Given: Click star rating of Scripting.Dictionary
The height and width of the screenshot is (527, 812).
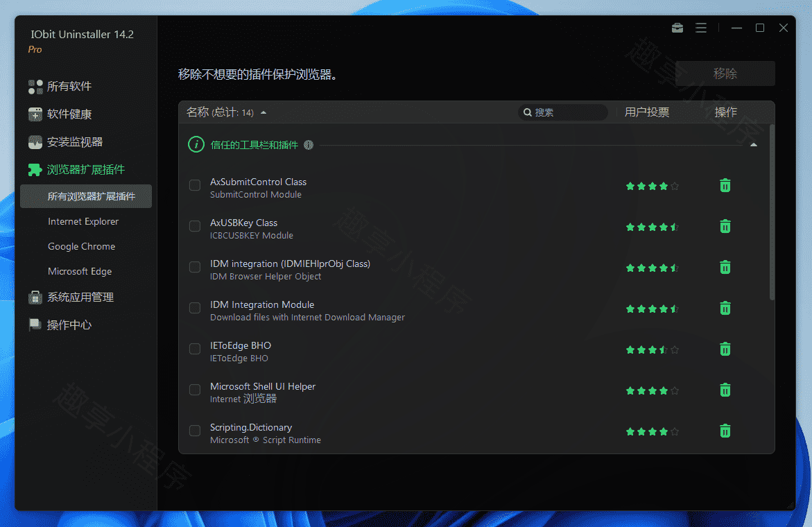Looking at the screenshot, I should (x=652, y=431).
